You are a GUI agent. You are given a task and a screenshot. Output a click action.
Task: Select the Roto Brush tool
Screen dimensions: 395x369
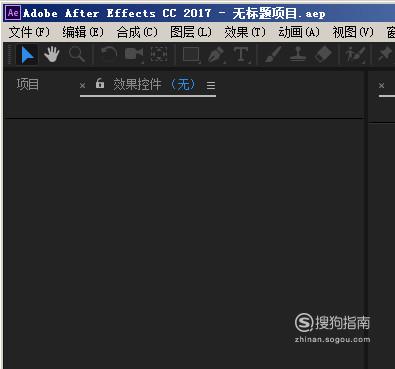click(355, 55)
